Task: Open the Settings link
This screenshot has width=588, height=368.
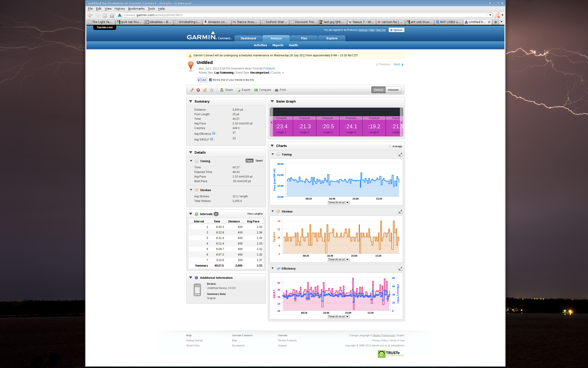Action: click(363, 30)
